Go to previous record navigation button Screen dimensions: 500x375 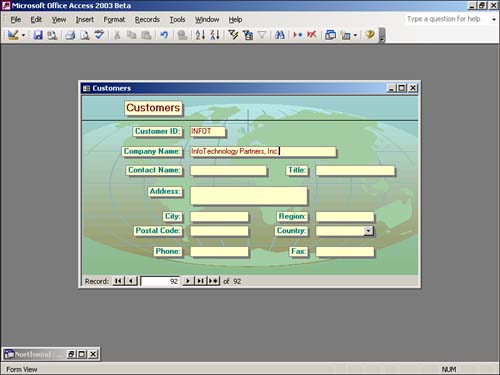131,281
